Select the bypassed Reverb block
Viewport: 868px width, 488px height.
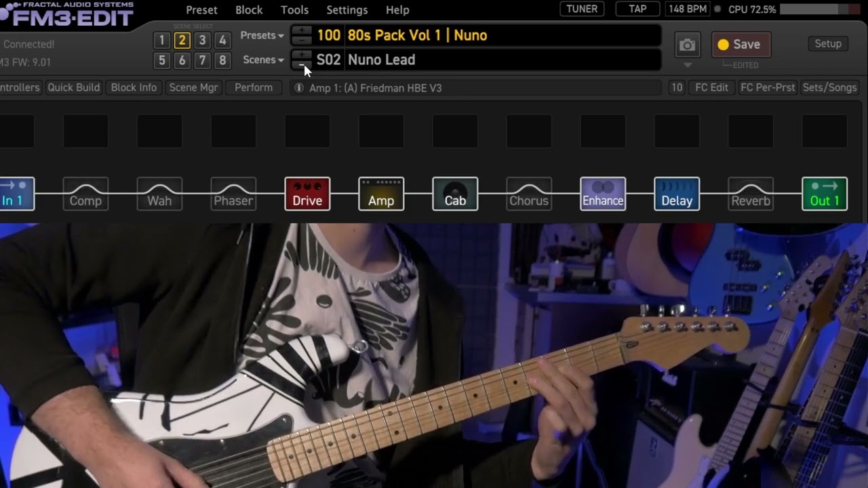(x=751, y=194)
